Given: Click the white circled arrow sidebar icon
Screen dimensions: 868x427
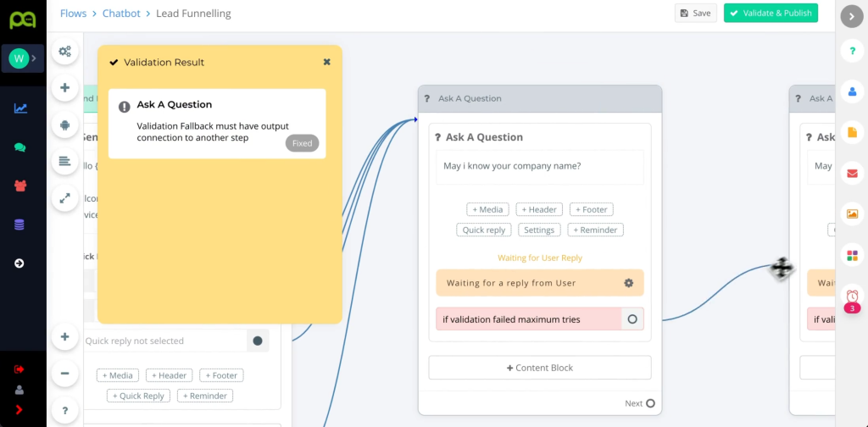Looking at the screenshot, I should pos(19,263).
